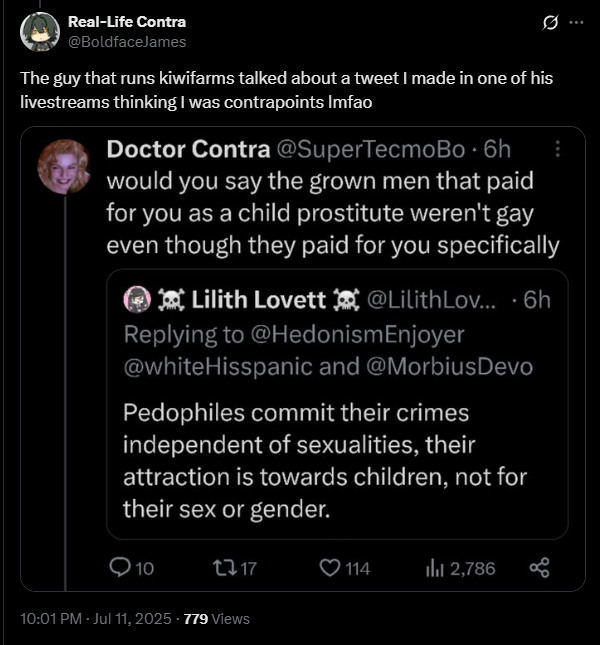Click the Lilith Lovett display name
The image size is (600, 645).
click(259, 299)
